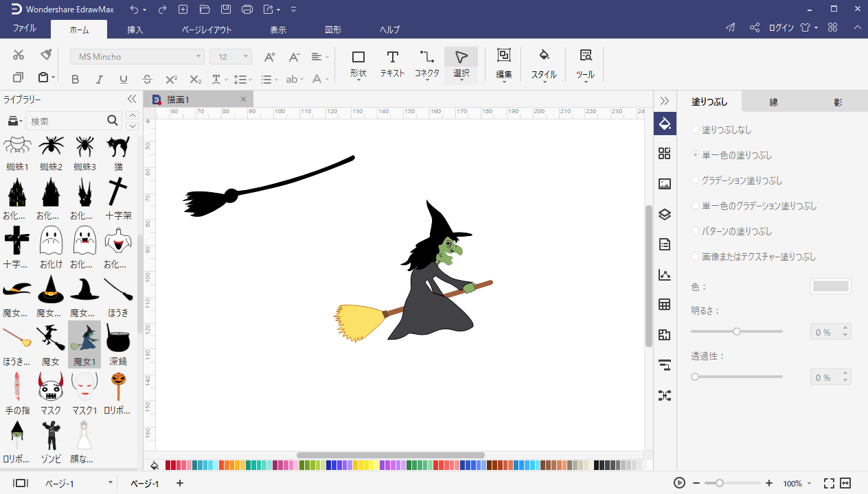Save the document with floppy icon
The height and width of the screenshot is (494, 868).
[x=226, y=9]
